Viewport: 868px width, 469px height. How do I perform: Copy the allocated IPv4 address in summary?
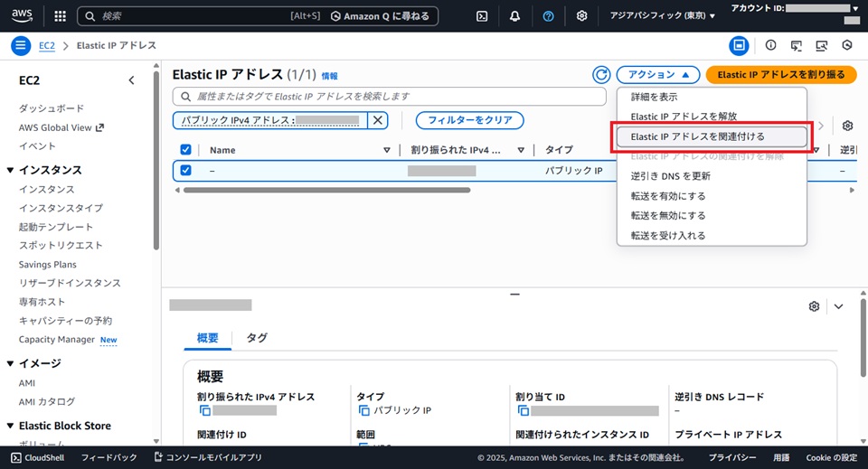tap(205, 410)
